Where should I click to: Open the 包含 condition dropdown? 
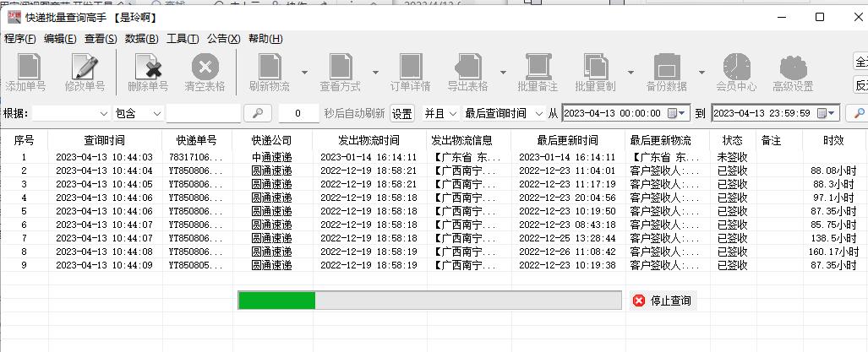[138, 113]
